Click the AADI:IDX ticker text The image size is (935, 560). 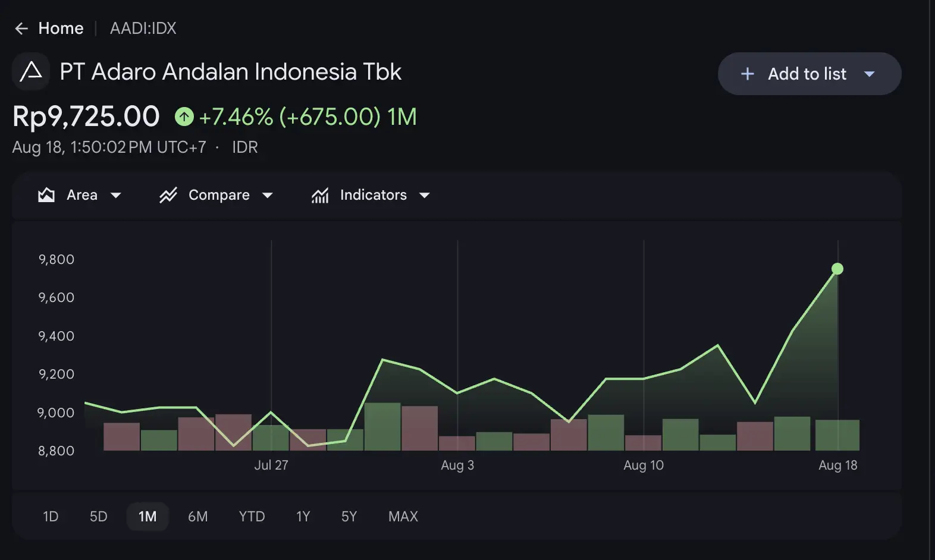pos(143,29)
